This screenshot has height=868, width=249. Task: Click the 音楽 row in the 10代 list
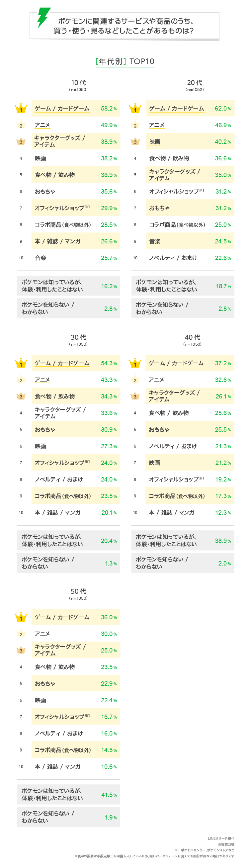(x=41, y=258)
